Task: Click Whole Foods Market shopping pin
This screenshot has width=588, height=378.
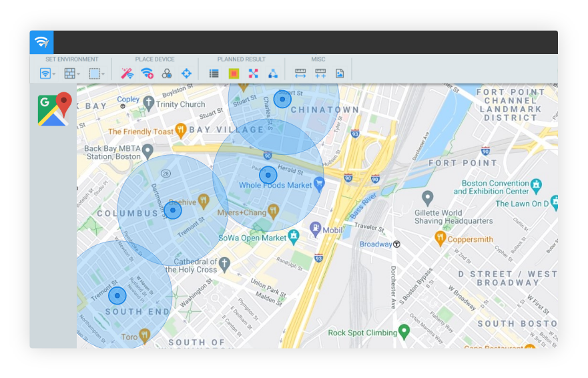Action: point(319,184)
